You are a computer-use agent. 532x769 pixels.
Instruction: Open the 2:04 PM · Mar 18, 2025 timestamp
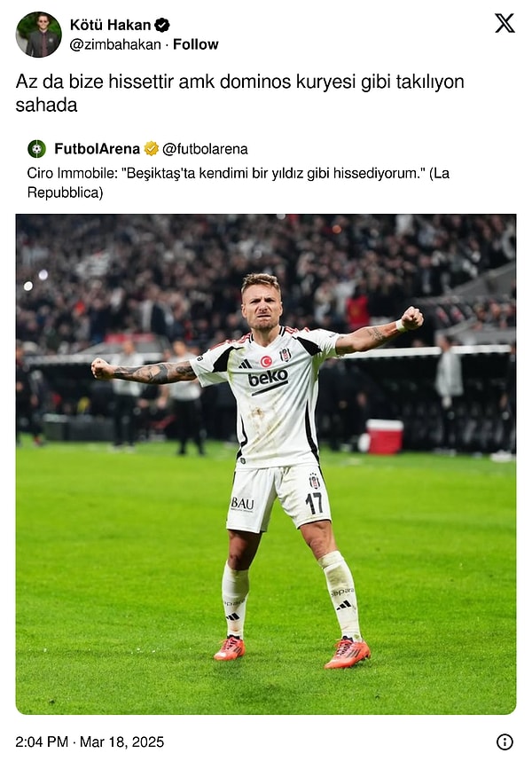pos(90,742)
